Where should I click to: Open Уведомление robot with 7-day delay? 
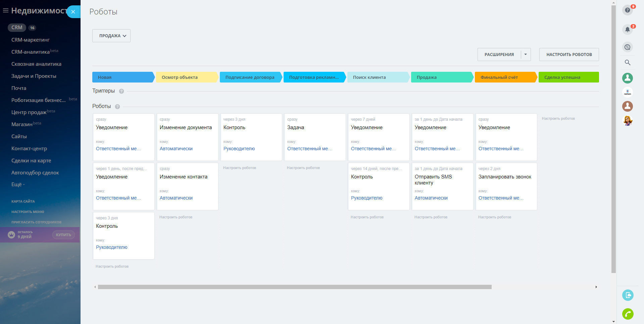click(x=379, y=137)
